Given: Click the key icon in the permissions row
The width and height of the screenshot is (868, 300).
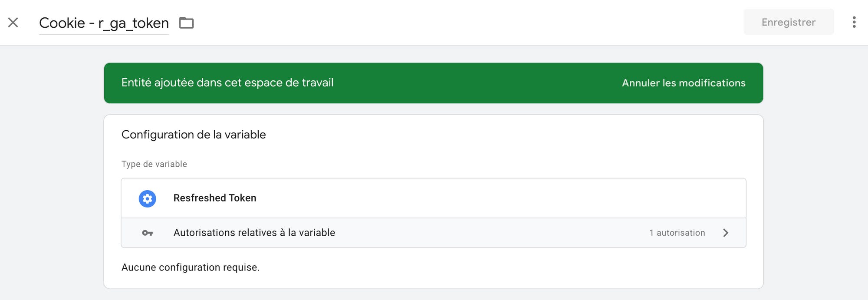Looking at the screenshot, I should (x=148, y=233).
